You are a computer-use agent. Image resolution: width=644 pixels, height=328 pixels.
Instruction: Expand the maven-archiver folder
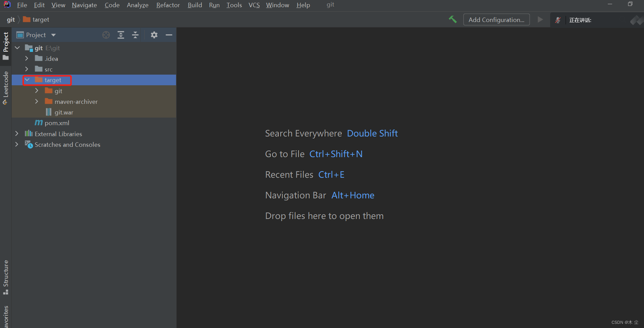pyautogui.click(x=37, y=101)
